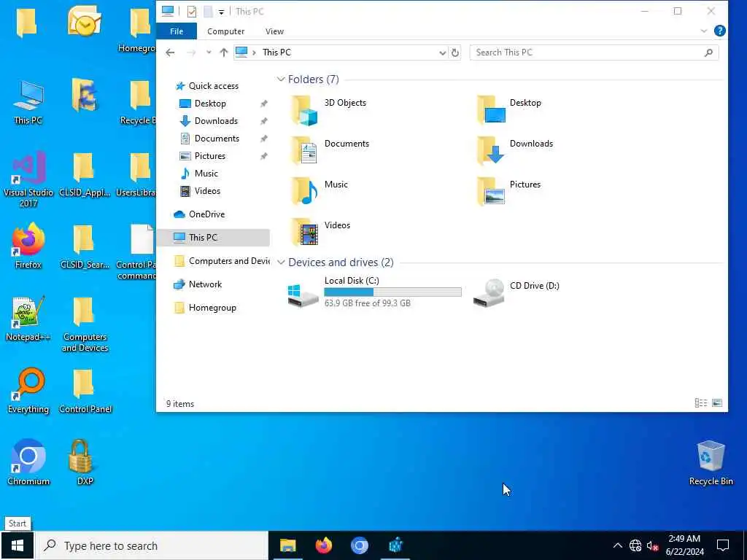Viewport: 747px width, 560px height.
Task: Select This PC desktop icon
Action: [x=28, y=102]
